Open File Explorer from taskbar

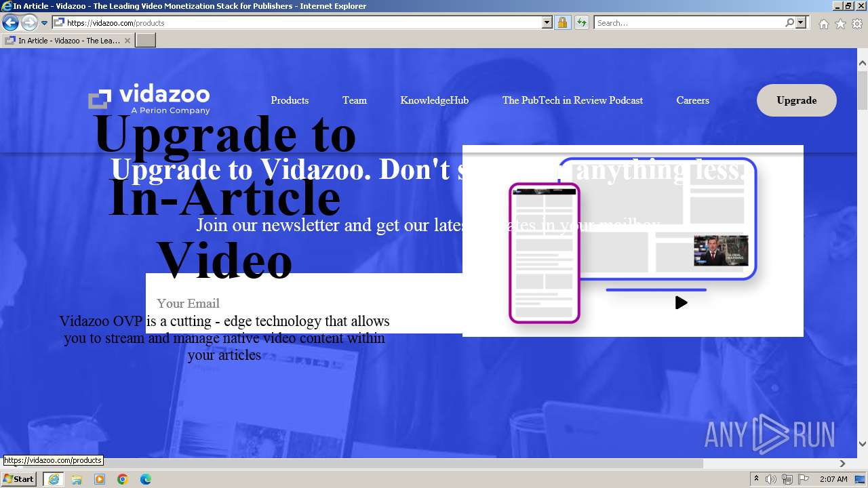coord(77,479)
